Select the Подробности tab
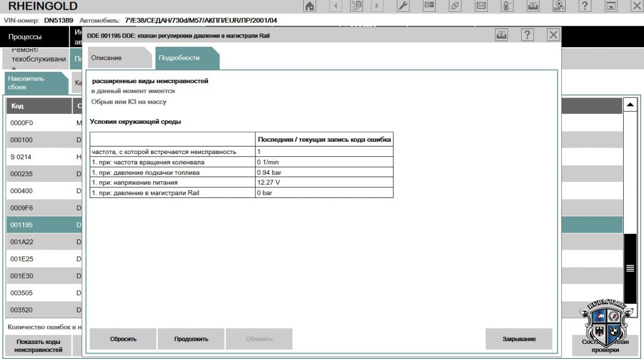This screenshot has height=359, width=644. [x=187, y=58]
